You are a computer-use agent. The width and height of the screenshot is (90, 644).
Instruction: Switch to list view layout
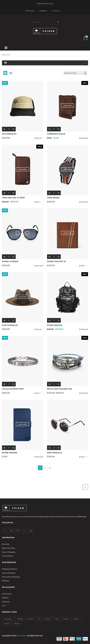coord(11,73)
